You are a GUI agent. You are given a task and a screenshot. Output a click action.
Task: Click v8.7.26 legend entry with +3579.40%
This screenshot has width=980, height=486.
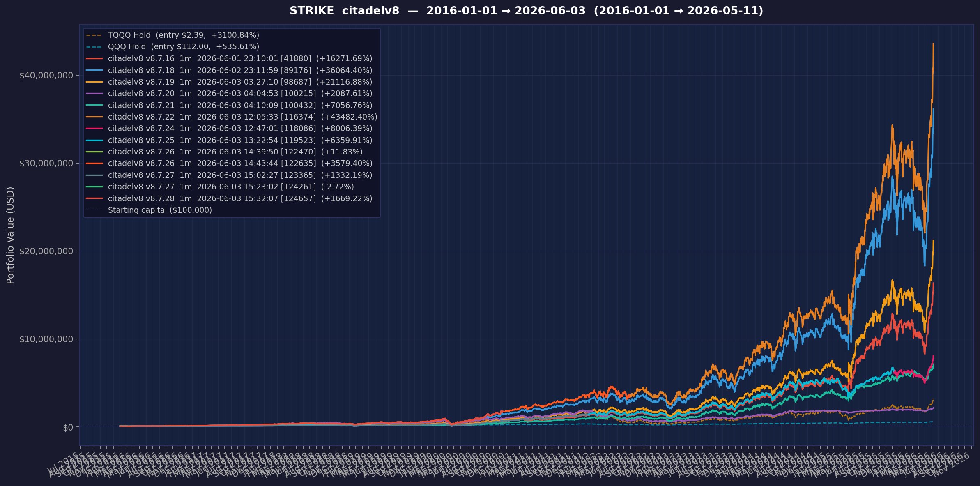pyautogui.click(x=229, y=164)
